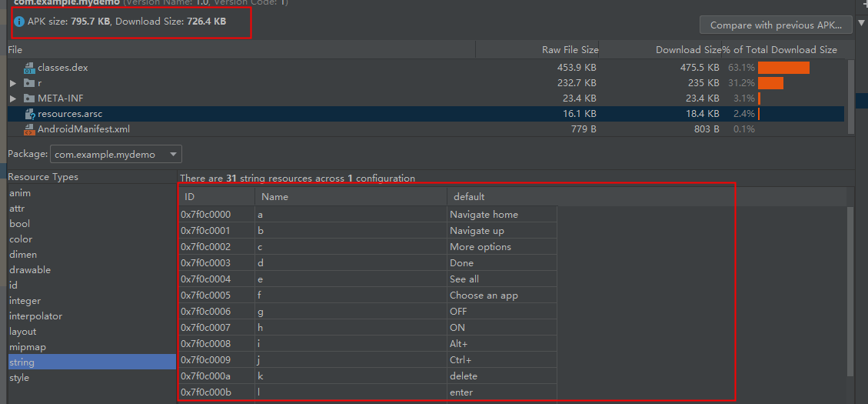Click the 63.1% download bar

pos(784,68)
